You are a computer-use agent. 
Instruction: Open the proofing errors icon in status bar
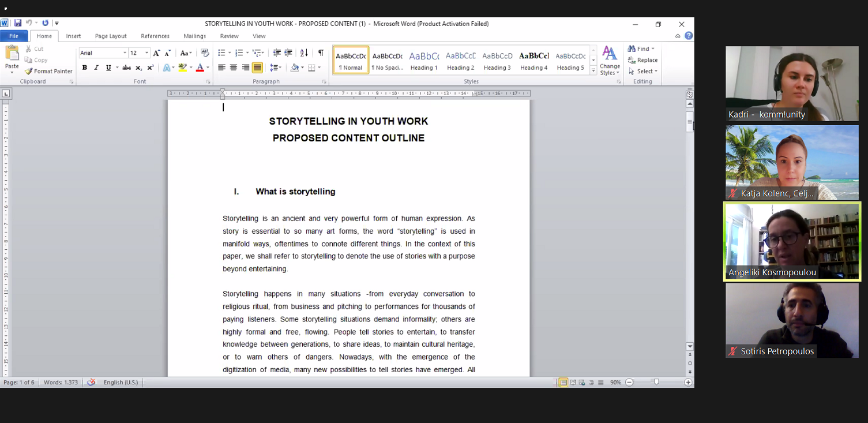tap(91, 382)
